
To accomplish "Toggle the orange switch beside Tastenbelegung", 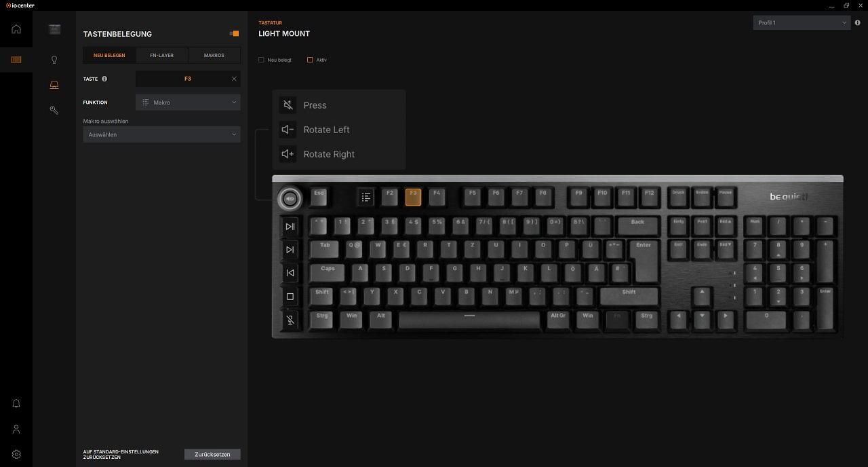I will click(234, 33).
